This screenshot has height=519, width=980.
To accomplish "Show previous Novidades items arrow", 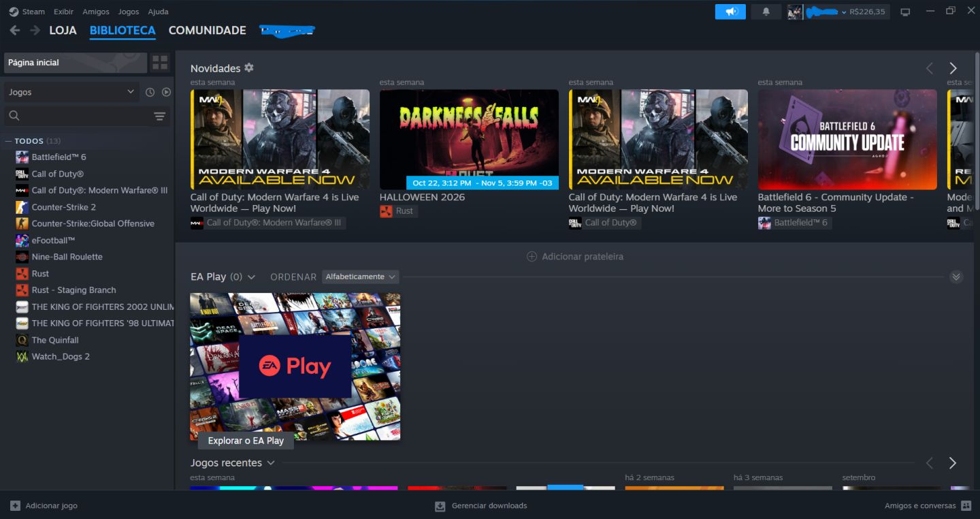I will [x=930, y=68].
